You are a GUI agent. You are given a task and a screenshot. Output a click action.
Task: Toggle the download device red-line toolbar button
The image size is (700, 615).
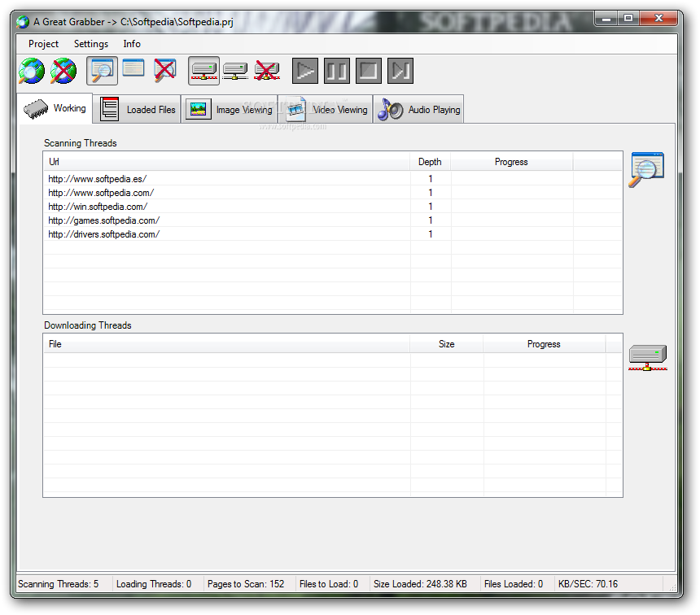pyautogui.click(x=203, y=71)
